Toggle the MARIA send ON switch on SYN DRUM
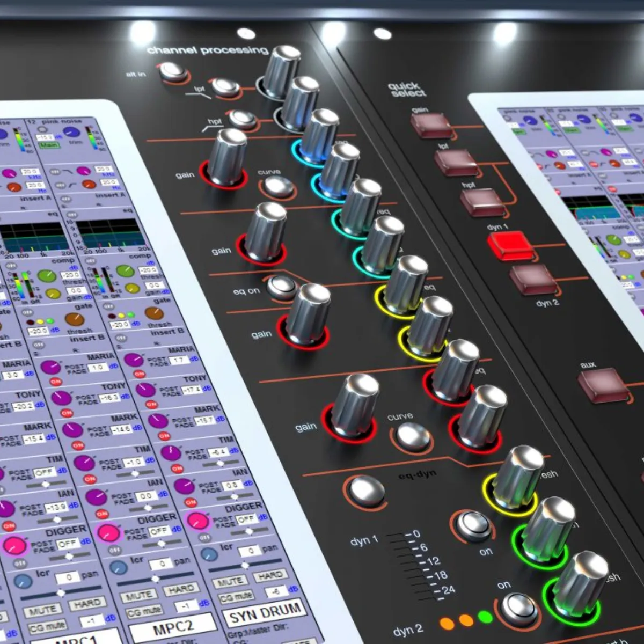Viewport: 644px width, 644px height. point(140,374)
